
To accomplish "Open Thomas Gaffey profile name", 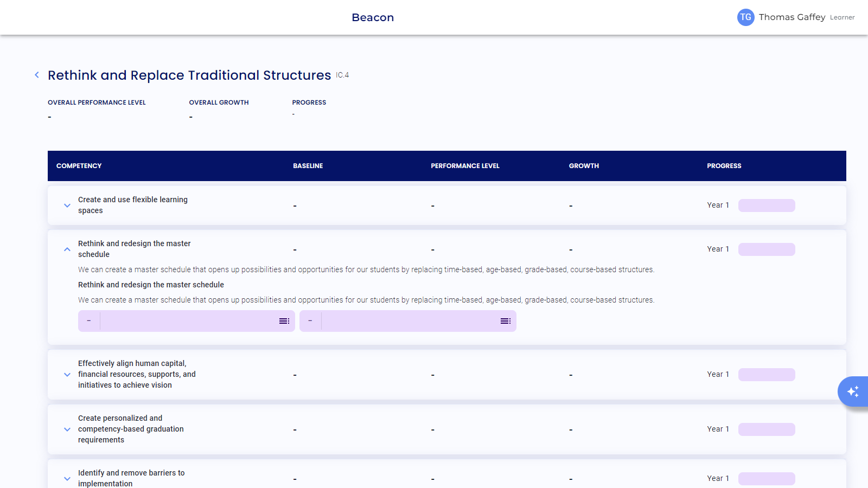I will point(792,17).
